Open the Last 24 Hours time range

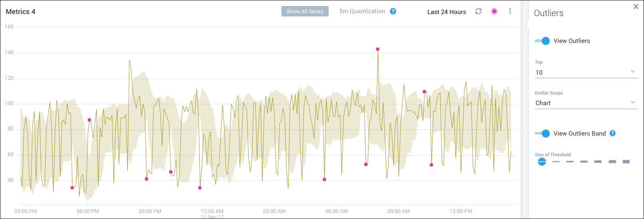pyautogui.click(x=446, y=12)
